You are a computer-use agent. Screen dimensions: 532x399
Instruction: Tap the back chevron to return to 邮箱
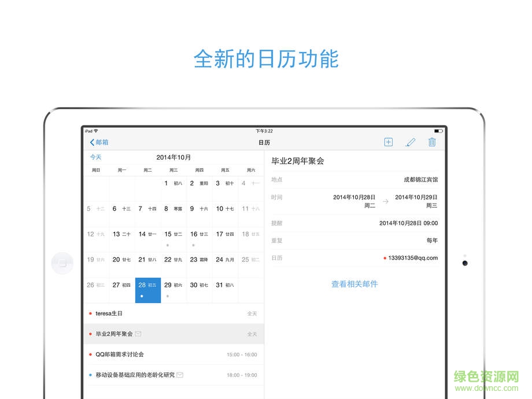93,142
